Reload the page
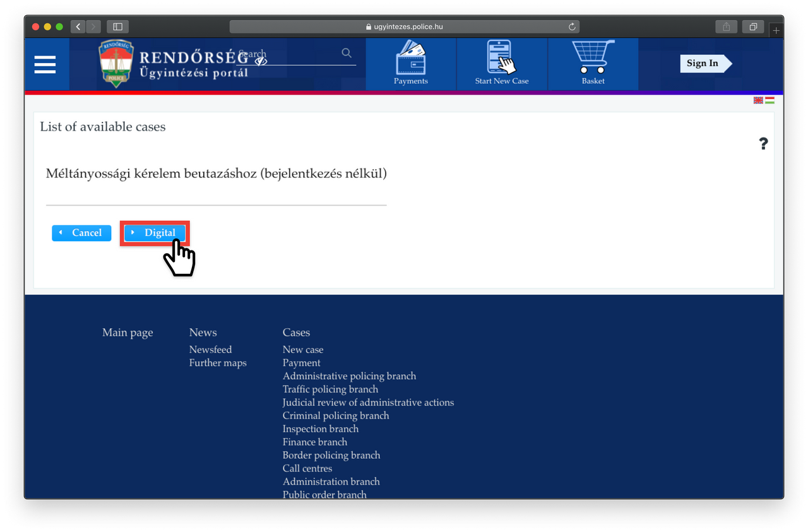This screenshot has width=808, height=532. pos(572,27)
